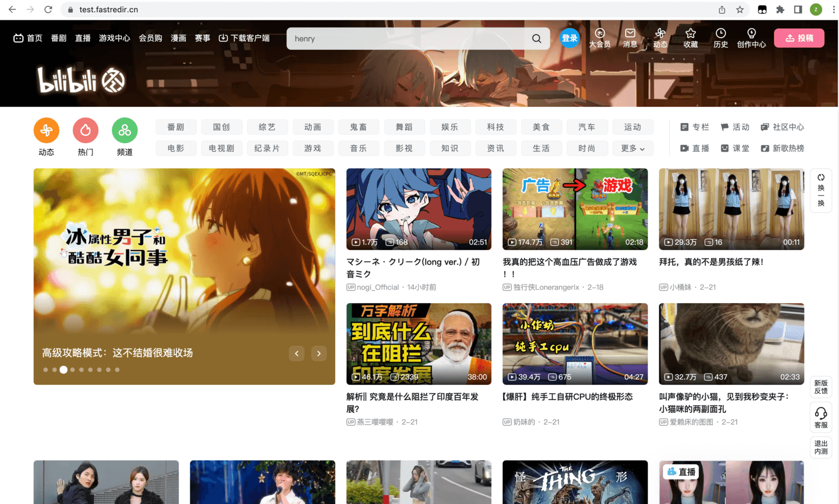
Task: Select 时尚 category tab
Action: (x=587, y=148)
